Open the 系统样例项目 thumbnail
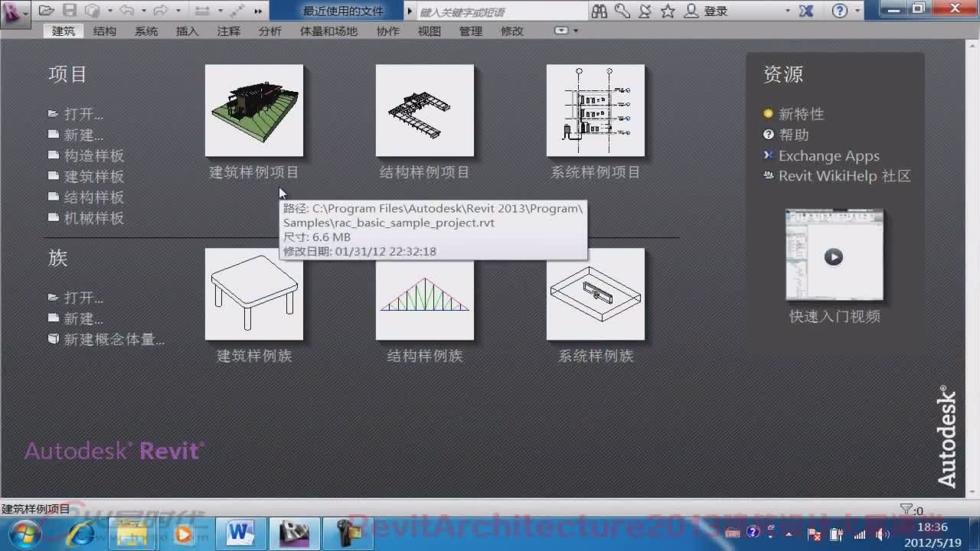980x551 pixels. [x=596, y=110]
